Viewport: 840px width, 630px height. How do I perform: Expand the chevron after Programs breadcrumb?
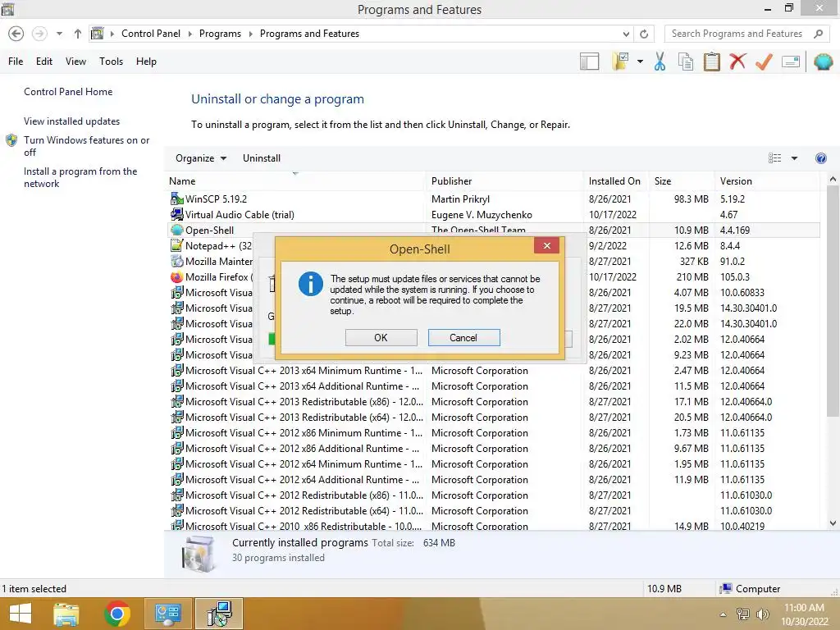[250, 34]
